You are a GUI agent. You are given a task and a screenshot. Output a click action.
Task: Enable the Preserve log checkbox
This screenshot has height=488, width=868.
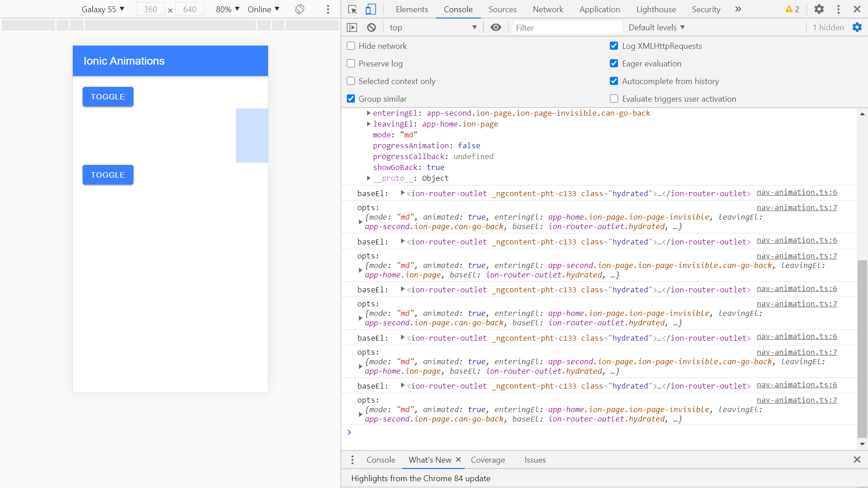(x=351, y=63)
